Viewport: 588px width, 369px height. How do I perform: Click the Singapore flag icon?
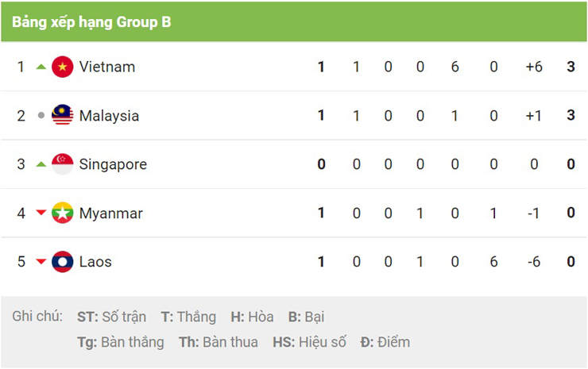[x=62, y=164]
